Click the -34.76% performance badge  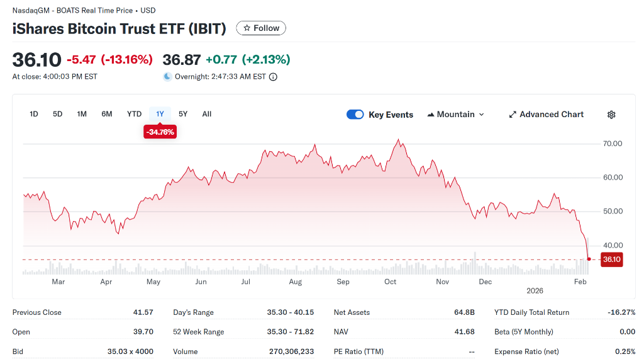[x=160, y=132]
